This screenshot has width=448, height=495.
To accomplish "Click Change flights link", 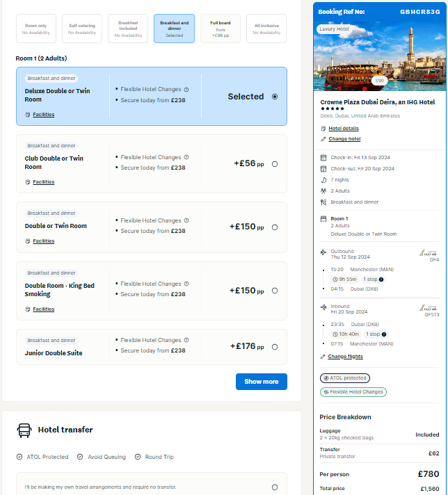I will [x=345, y=357].
